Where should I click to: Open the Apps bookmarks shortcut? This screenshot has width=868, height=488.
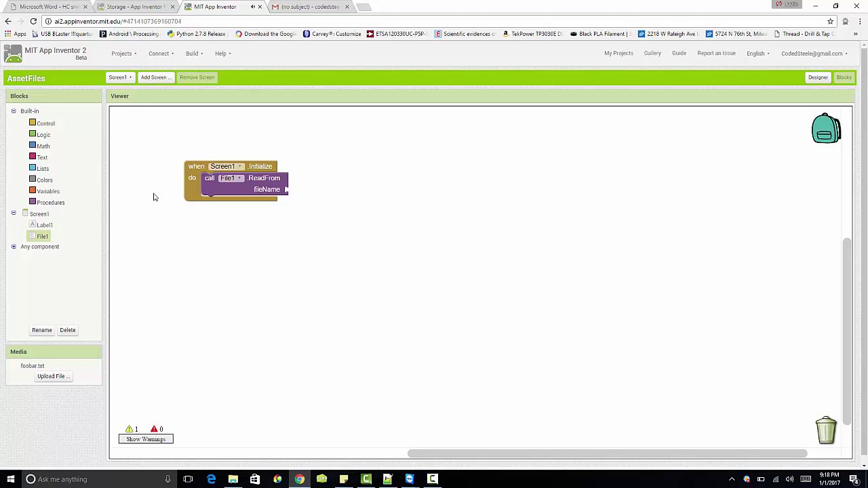(x=16, y=34)
